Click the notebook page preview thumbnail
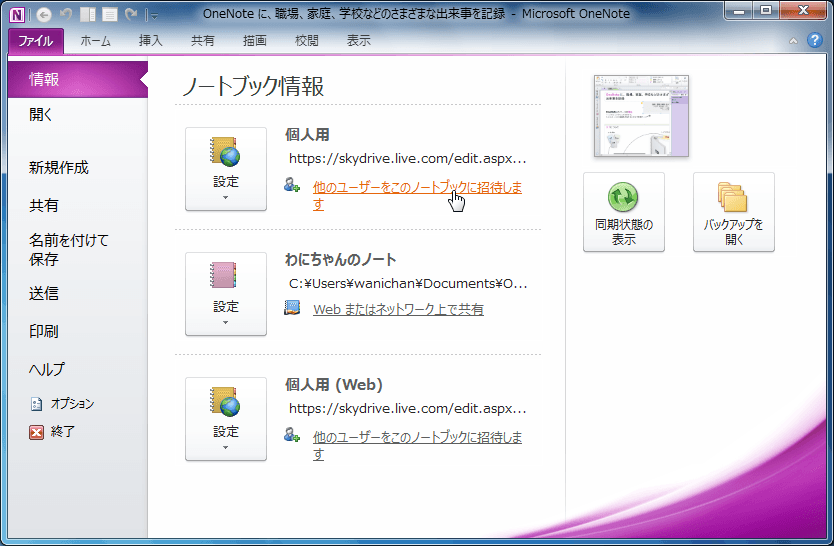Viewport: 834px width, 546px height. (641, 116)
